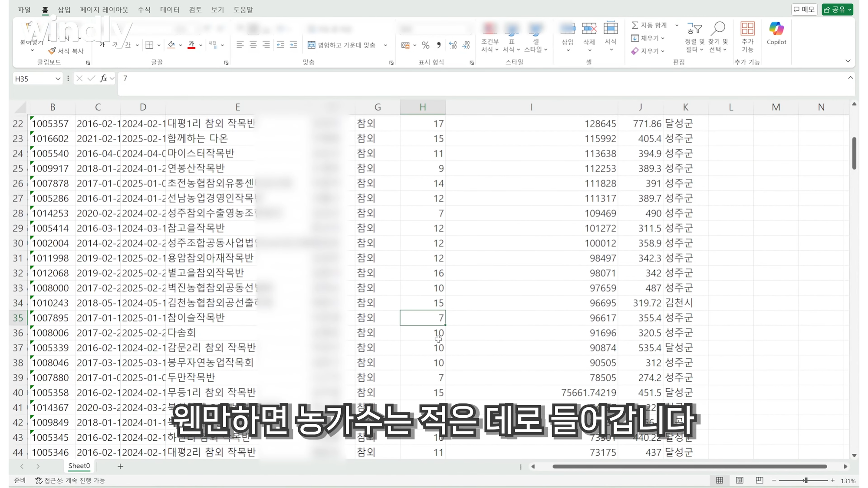This screenshot has width=868, height=488.
Task: Click the accessibility status icon in status bar
Action: click(39, 480)
